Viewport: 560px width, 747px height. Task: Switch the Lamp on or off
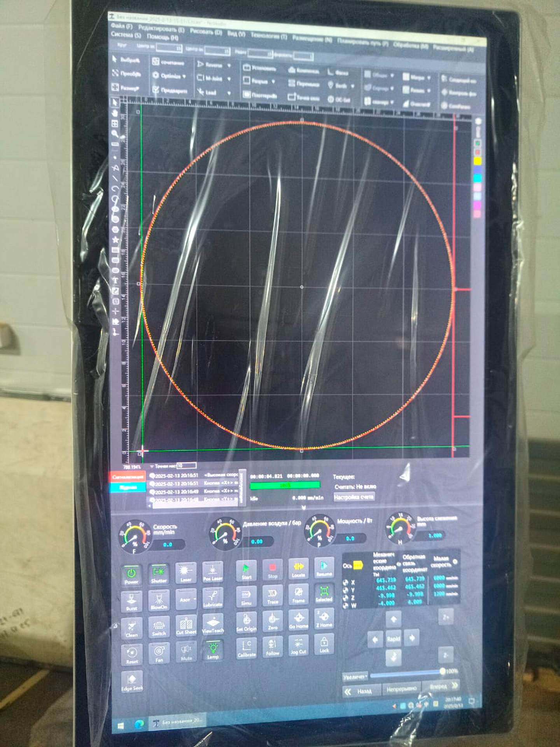pyautogui.click(x=213, y=650)
